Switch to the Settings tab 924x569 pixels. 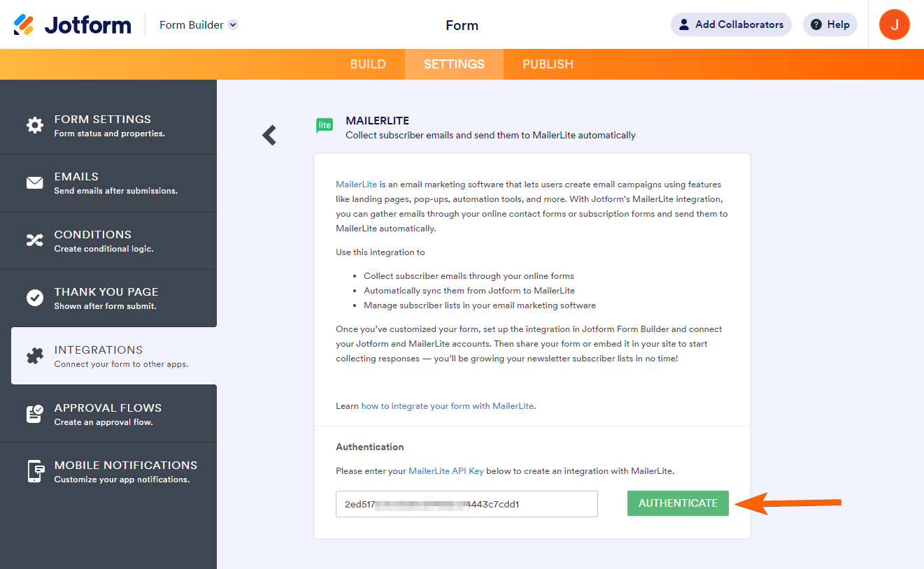[x=454, y=64]
